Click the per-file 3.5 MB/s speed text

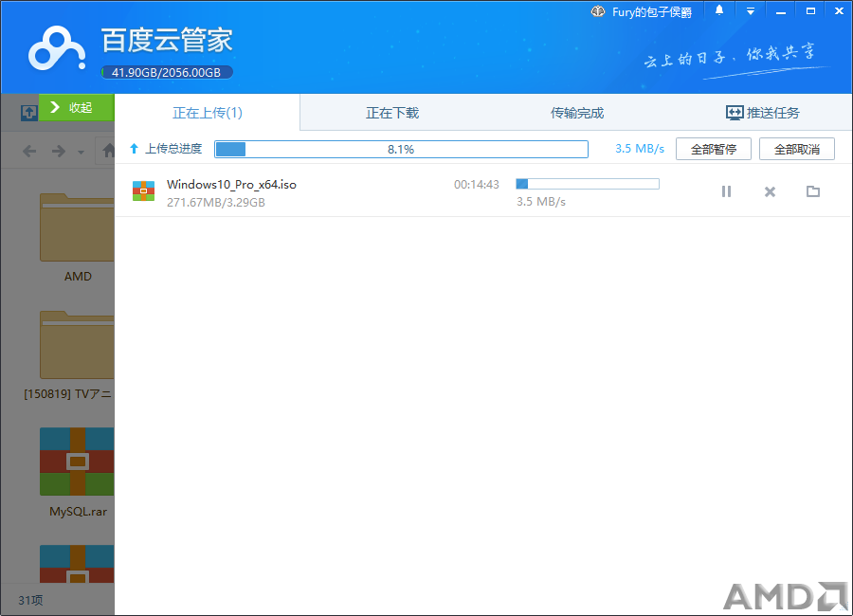point(541,202)
